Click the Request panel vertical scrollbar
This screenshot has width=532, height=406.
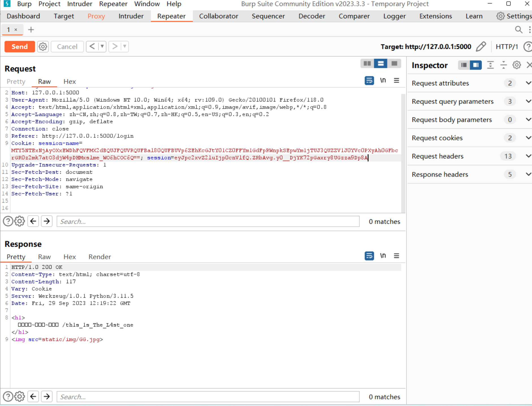(x=403, y=153)
